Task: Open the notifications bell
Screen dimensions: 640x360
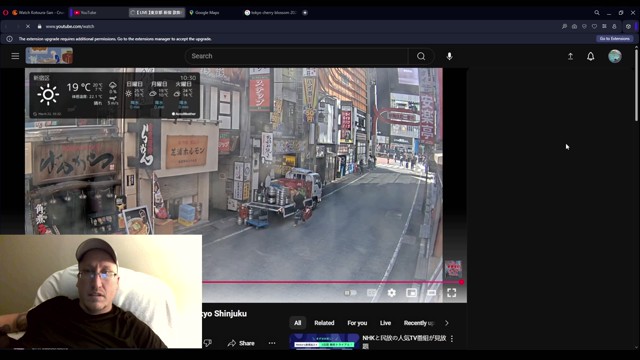Action: pyautogui.click(x=591, y=56)
